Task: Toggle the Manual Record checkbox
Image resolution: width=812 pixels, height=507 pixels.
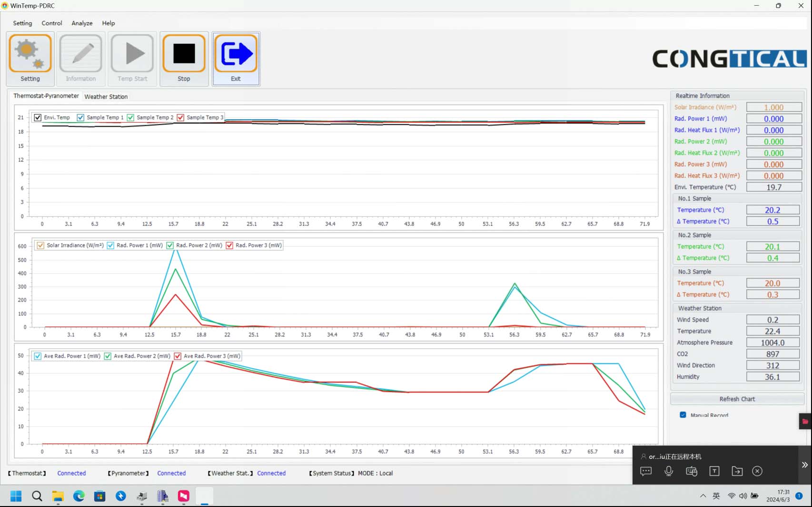Action: pos(683,415)
